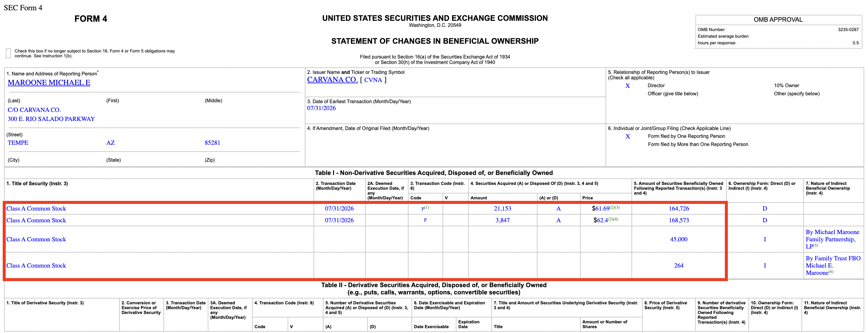
Task: Click the Director X checkbox mark
Action: coord(627,86)
